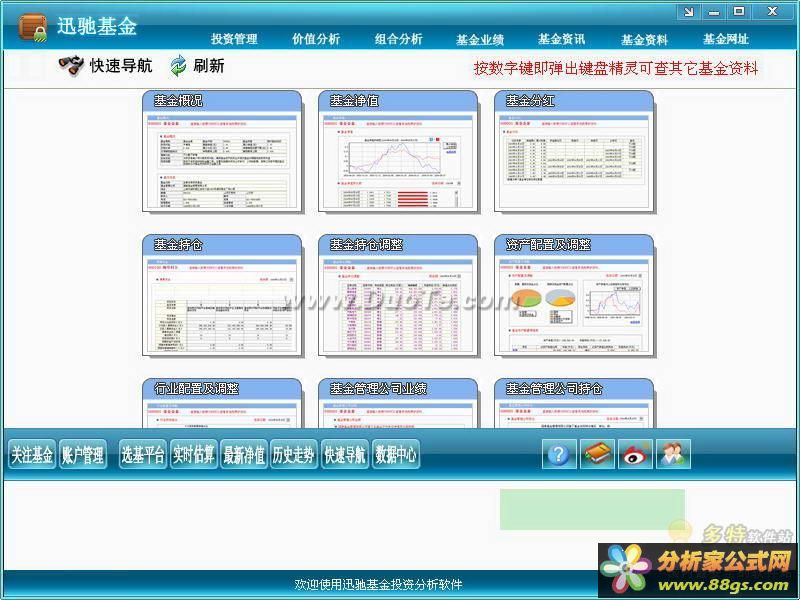The image size is (800, 600).
Task: Click the green 刷新 refresh arrows icon
Action: (x=178, y=66)
